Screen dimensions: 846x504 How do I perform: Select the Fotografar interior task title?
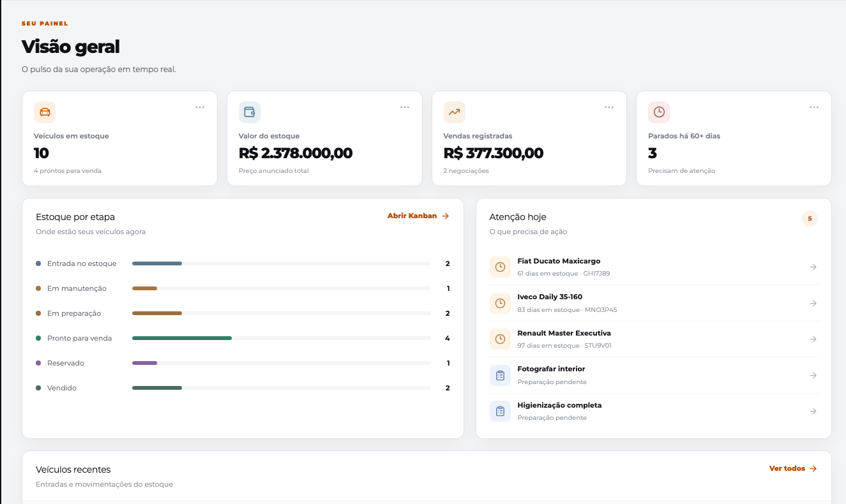[551, 369]
